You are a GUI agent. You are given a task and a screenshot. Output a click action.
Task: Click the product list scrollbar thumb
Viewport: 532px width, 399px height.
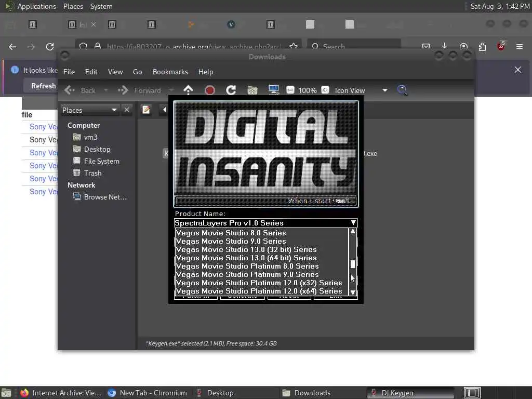click(x=353, y=264)
